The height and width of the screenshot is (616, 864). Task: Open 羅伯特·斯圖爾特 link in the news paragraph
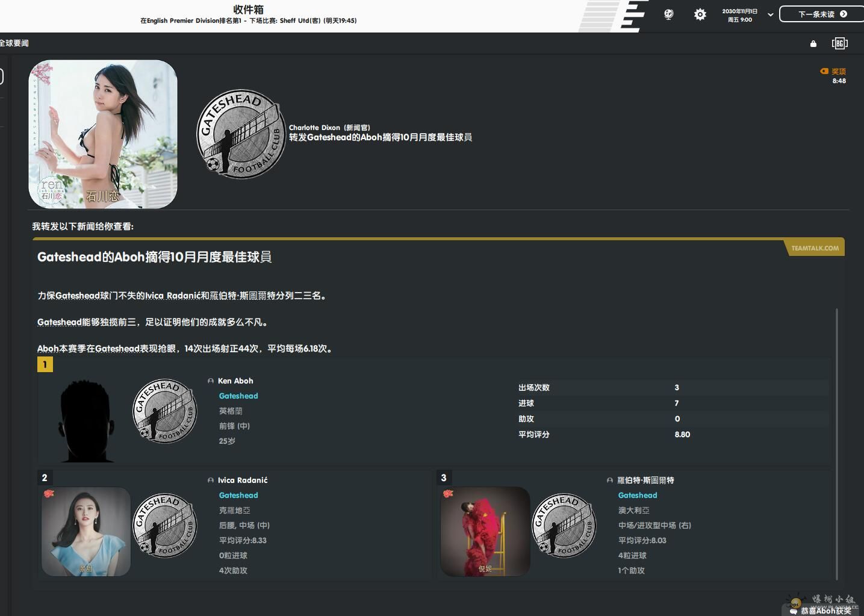click(x=243, y=296)
